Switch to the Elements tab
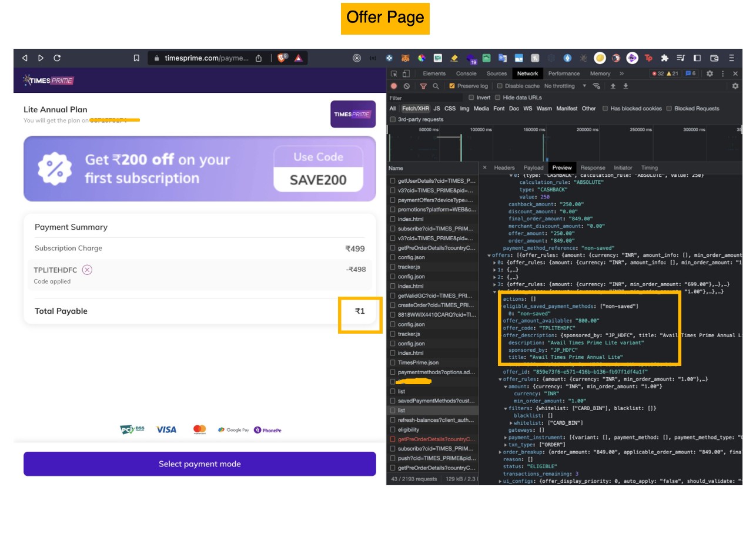 click(434, 74)
